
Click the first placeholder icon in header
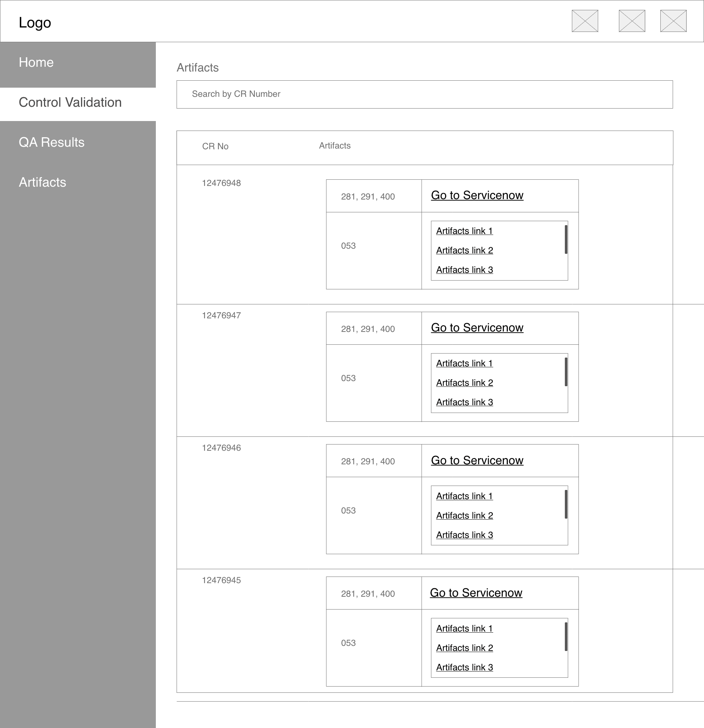(584, 21)
